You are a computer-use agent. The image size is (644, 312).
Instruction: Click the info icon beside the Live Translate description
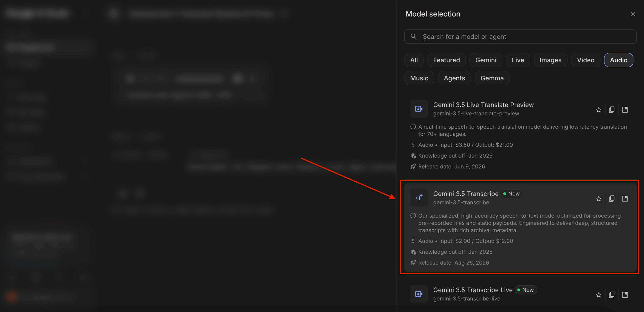pos(413,127)
